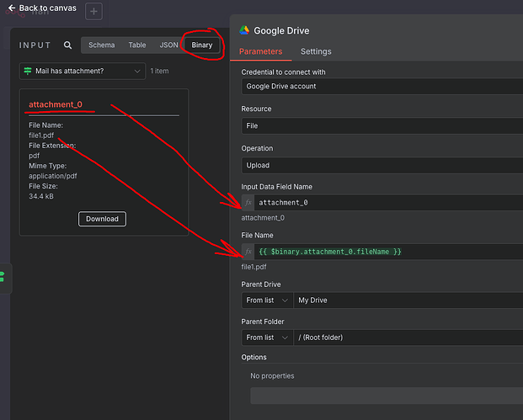Click the 34.4 kB file size value
Screen dimensions: 523x420
point(41,196)
